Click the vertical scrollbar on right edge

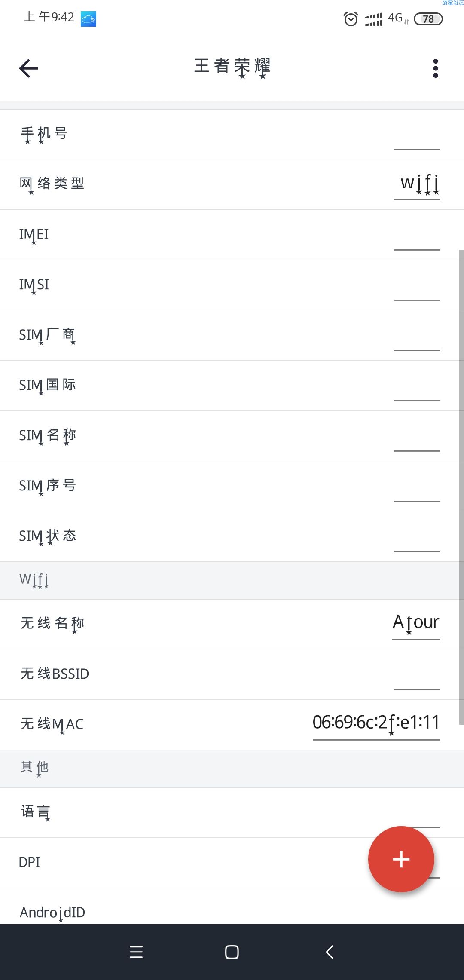click(461, 487)
